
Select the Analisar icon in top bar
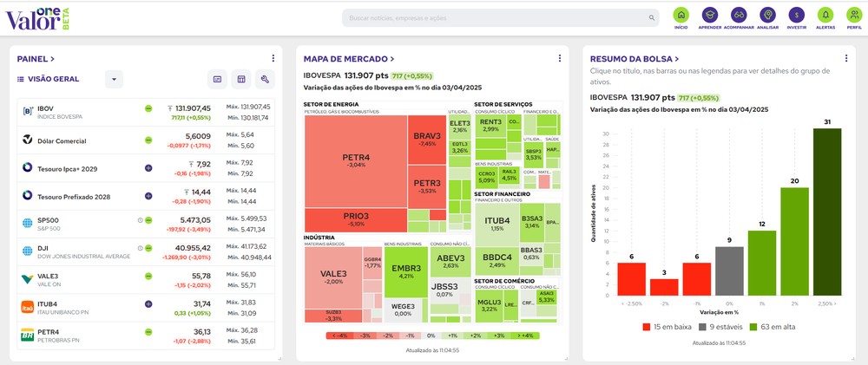[x=768, y=15]
